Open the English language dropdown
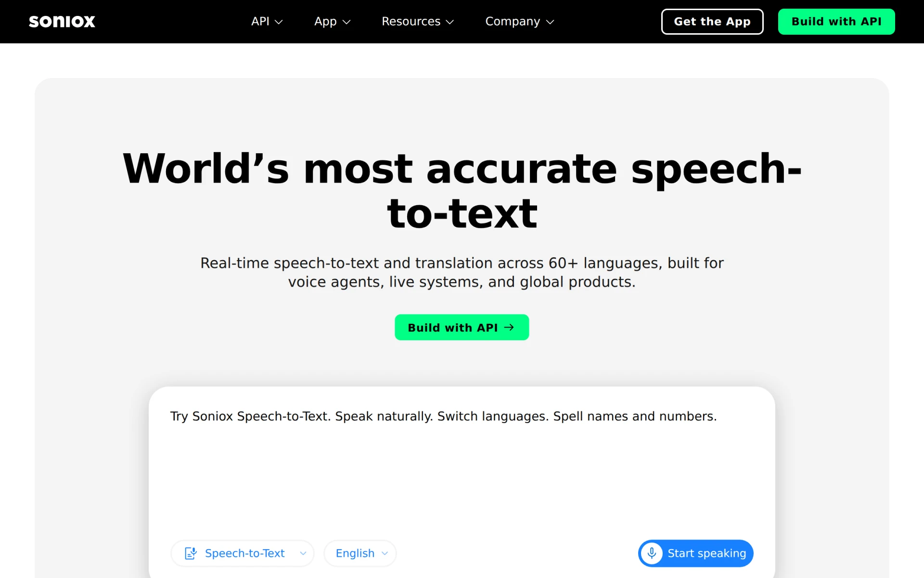Screen dimensions: 924x578 click(x=360, y=553)
